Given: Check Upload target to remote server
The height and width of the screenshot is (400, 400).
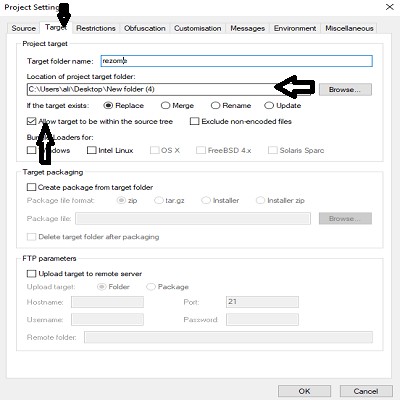Looking at the screenshot, I should click(x=31, y=274).
